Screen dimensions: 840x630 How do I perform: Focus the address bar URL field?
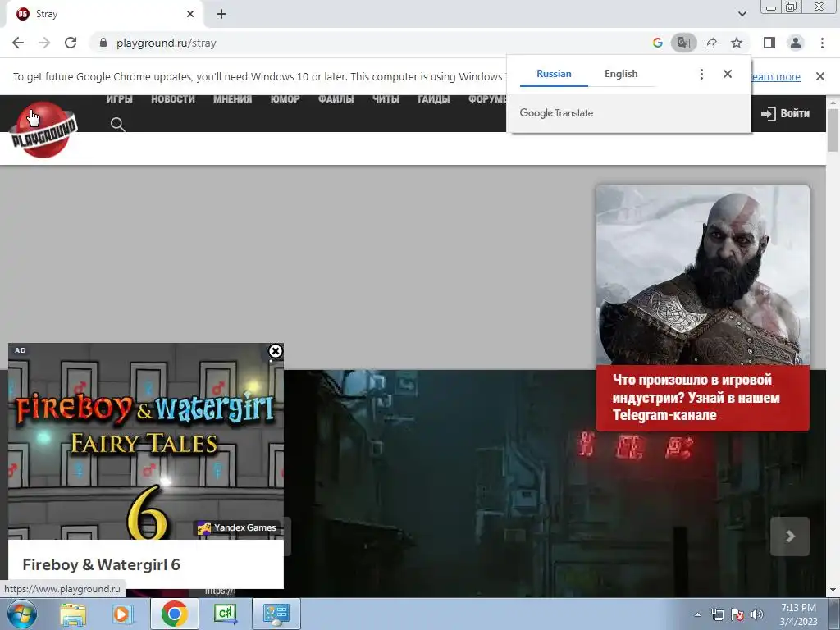coord(370,43)
